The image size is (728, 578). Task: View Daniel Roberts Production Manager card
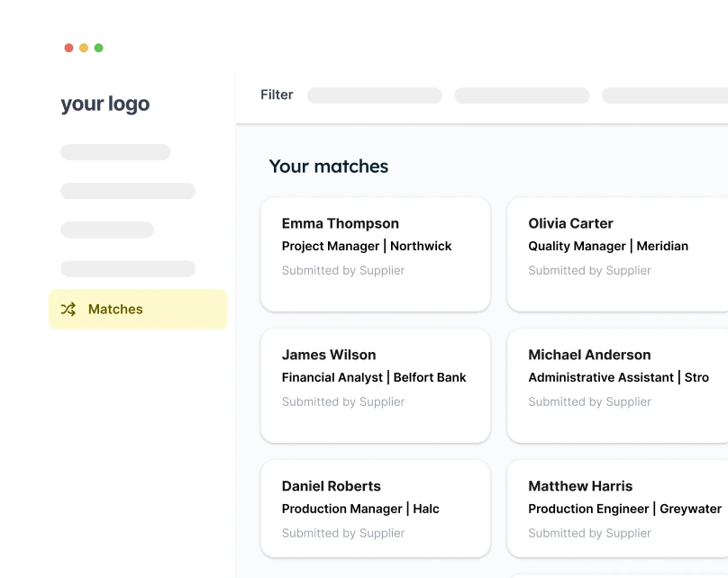(x=376, y=509)
